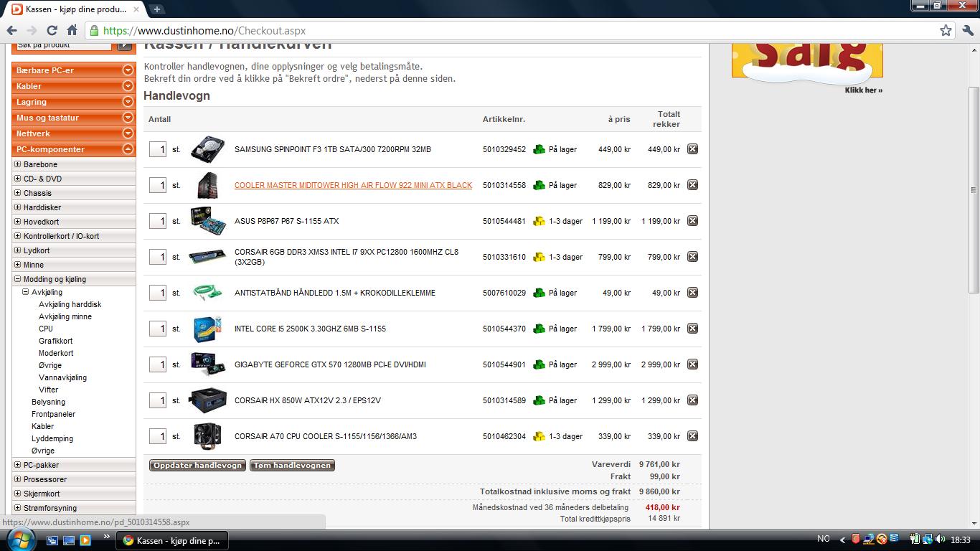Open a new browser tab
This screenshot has height=551, width=980.
coord(156,9)
